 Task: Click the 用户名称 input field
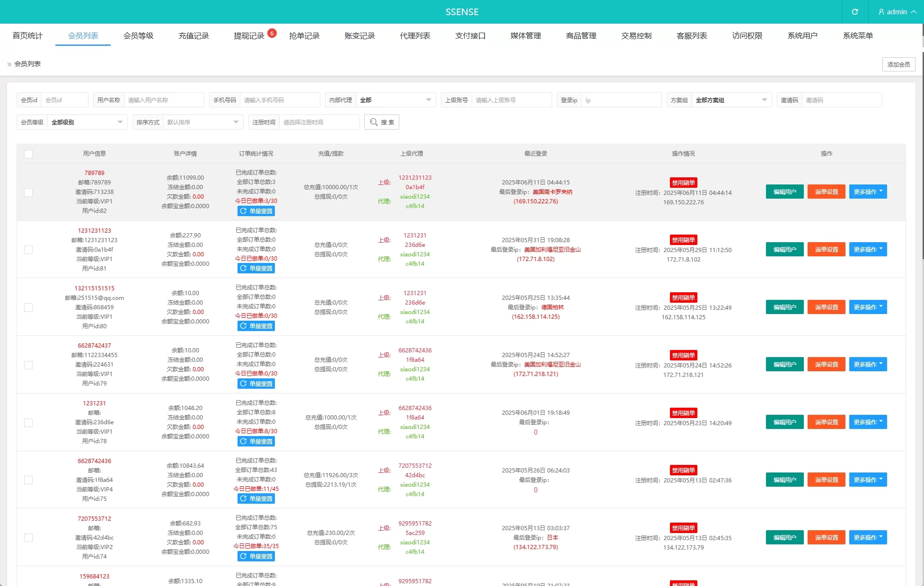click(163, 100)
